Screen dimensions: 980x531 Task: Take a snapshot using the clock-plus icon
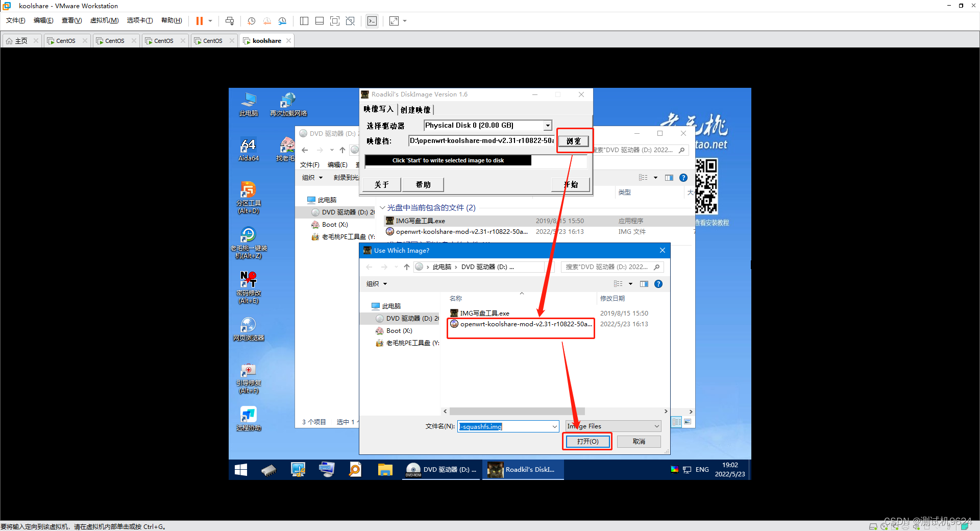pos(252,21)
